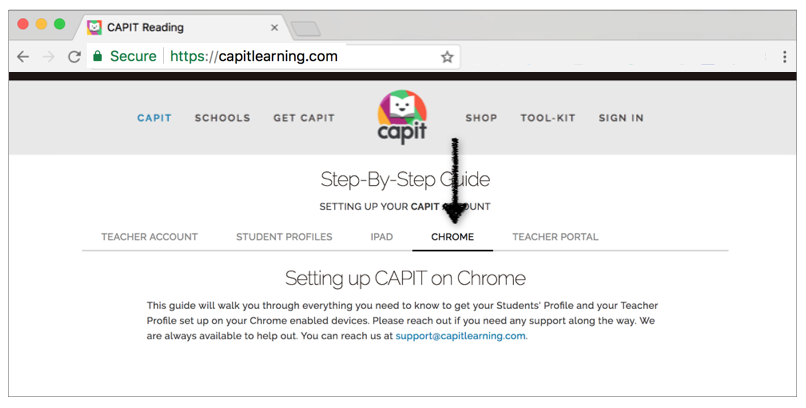The width and height of the screenshot is (806, 408).
Task: Click the 'Setting up CAPIT on Chrome' heading
Action: pos(406,279)
